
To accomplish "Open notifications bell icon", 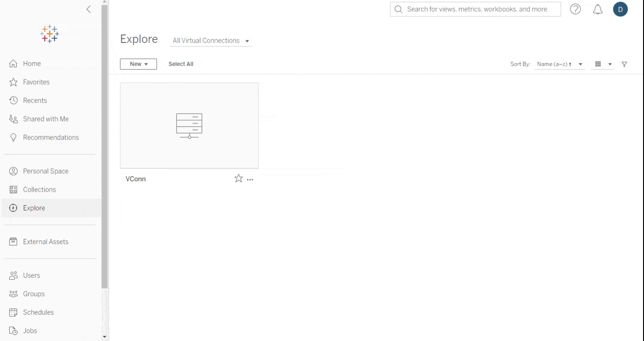I will coord(598,9).
